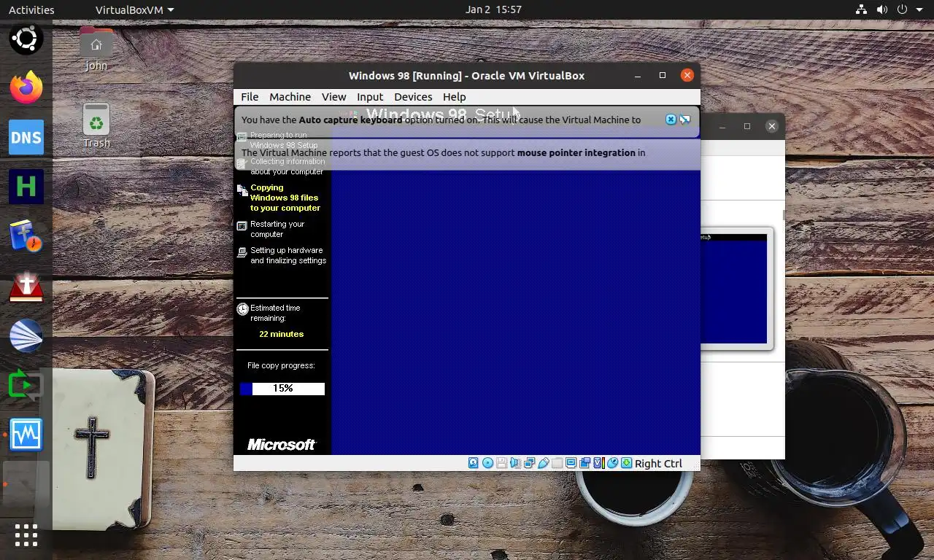934x560 pixels.
Task: Click the clock showing Jan 2 15:57
Action: 493,9
